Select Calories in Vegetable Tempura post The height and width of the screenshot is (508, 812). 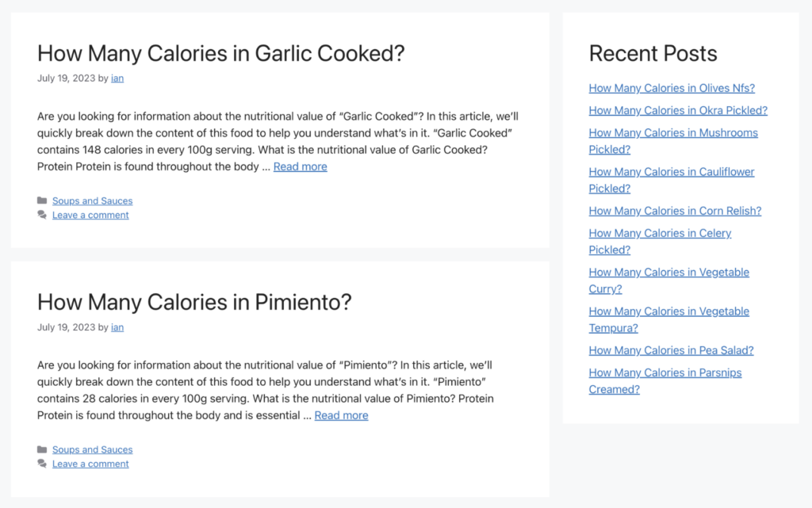669,319
